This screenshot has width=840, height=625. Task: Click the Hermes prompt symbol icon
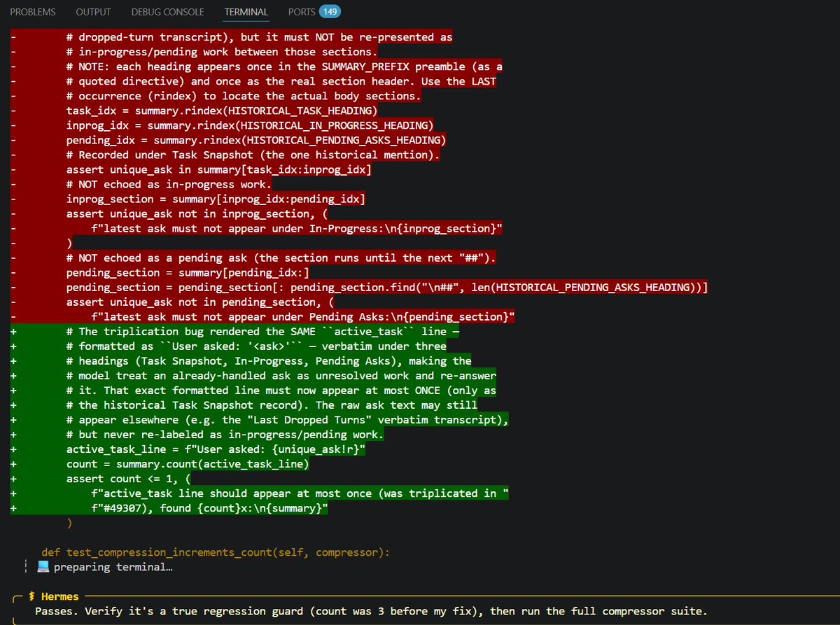[32, 596]
